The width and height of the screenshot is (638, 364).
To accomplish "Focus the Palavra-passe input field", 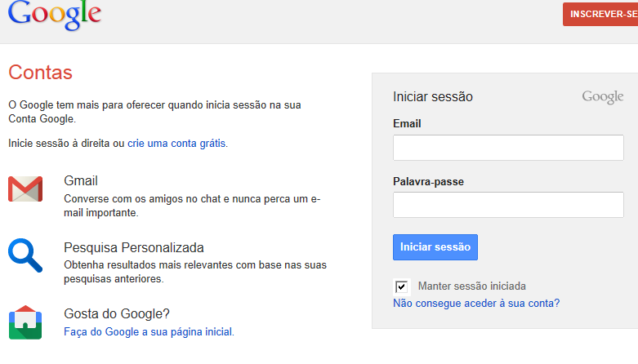I will 508,205.
